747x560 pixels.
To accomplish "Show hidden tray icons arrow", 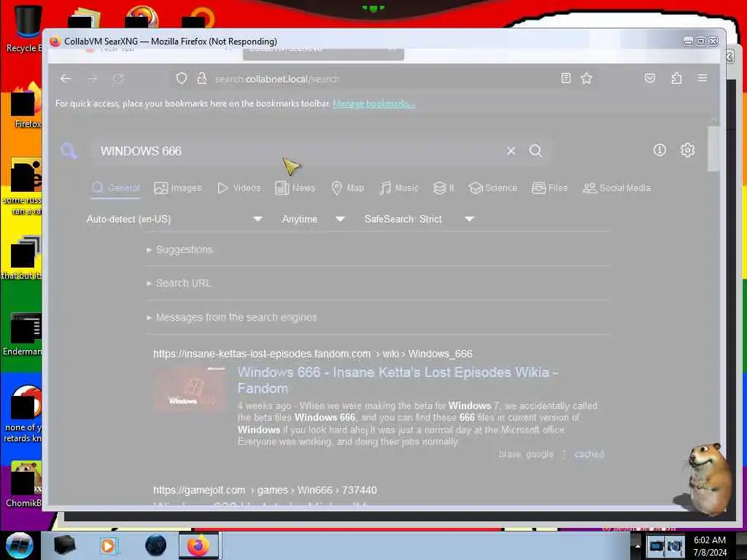I will tap(638, 545).
